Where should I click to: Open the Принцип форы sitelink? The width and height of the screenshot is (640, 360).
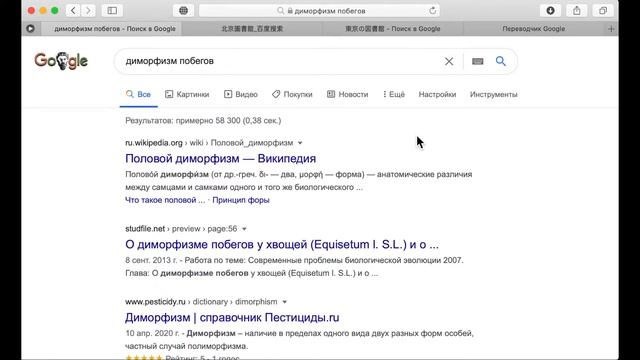click(x=241, y=200)
